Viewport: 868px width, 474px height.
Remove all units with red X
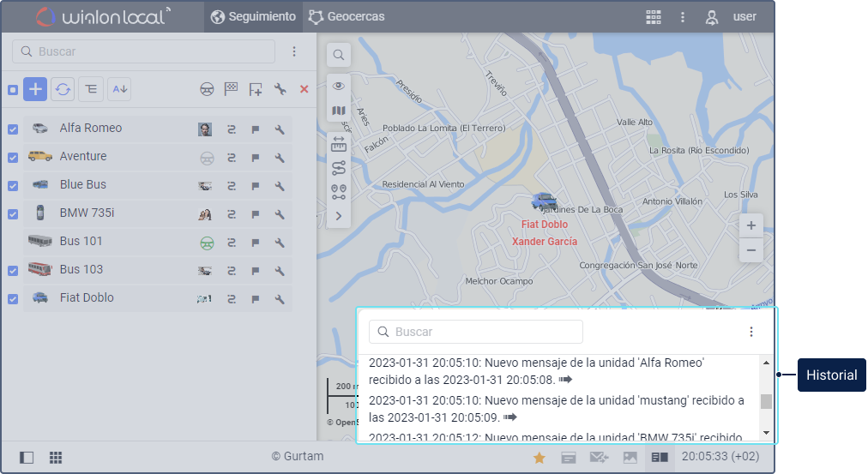(304, 89)
